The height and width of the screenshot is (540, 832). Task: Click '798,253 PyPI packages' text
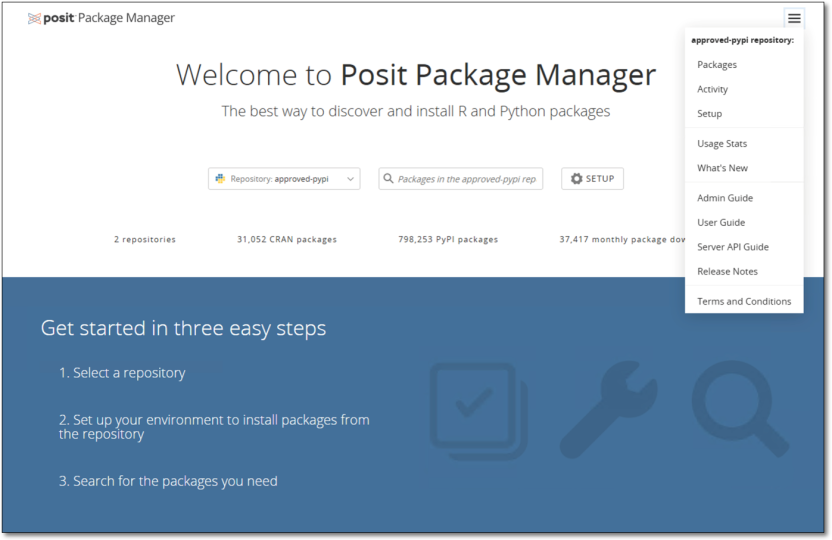coord(448,240)
